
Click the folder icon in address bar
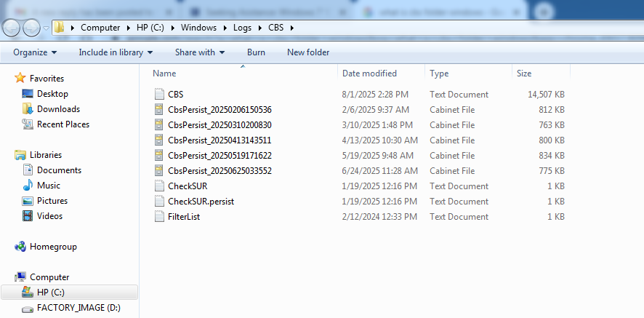60,28
